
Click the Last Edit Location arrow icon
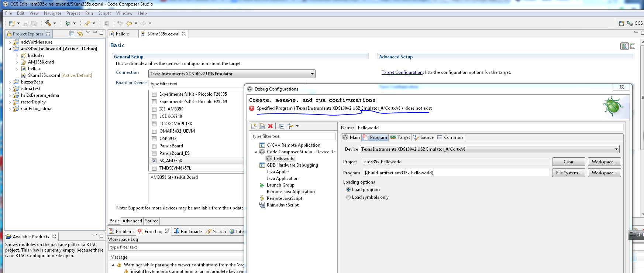coord(120,23)
